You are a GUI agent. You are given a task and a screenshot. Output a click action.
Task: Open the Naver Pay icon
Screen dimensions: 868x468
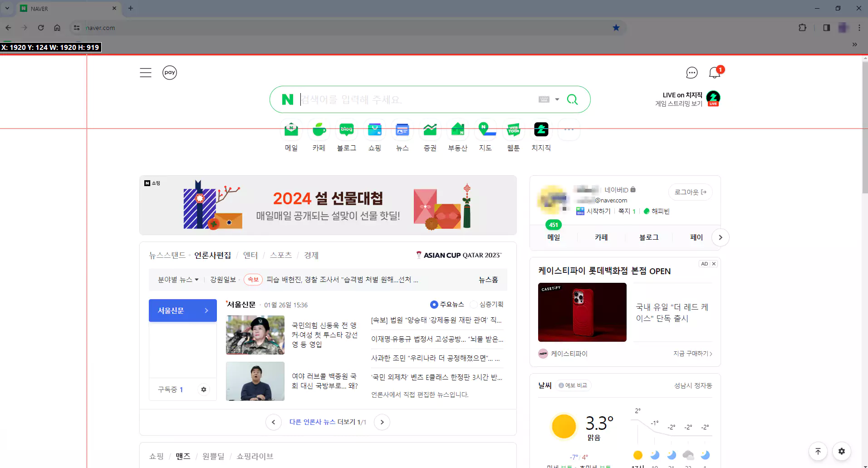click(170, 73)
